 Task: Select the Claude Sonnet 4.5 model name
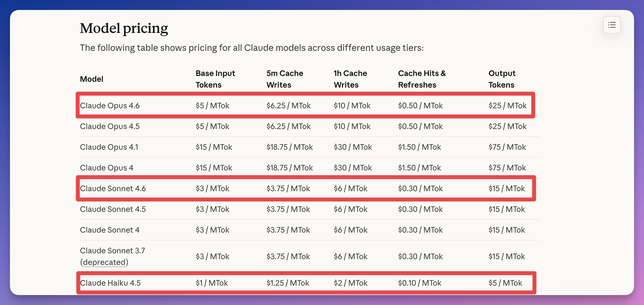pyautogui.click(x=113, y=209)
